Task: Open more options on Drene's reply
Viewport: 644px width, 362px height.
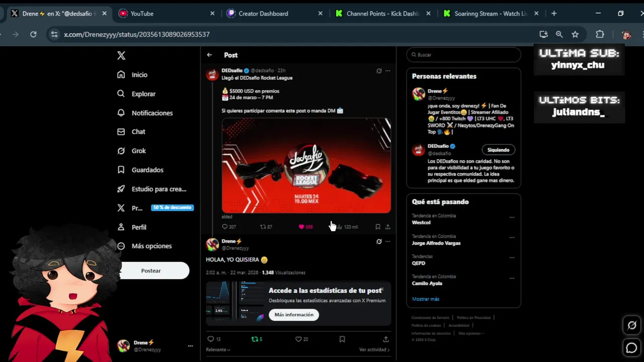Action: click(x=388, y=241)
